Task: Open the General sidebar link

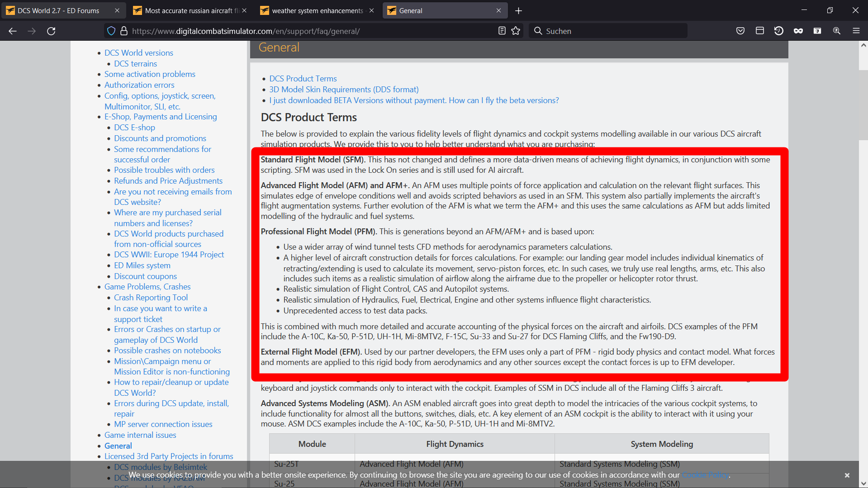Action: pos(118,446)
